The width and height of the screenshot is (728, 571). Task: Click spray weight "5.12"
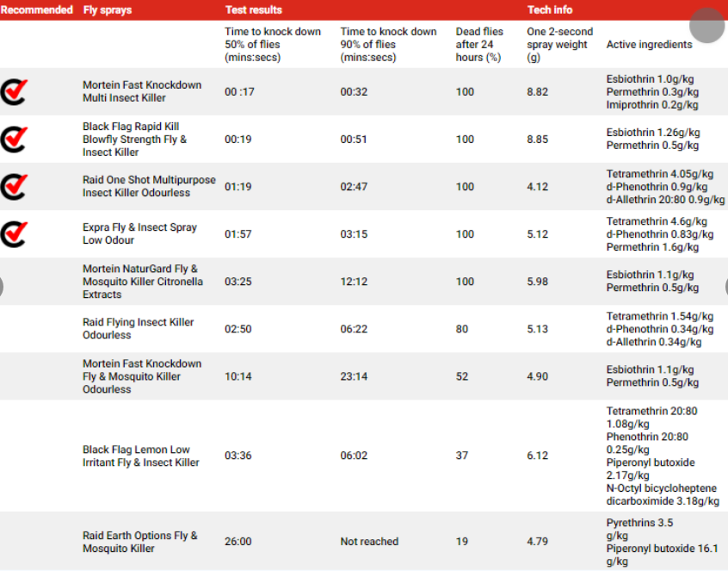click(x=538, y=233)
